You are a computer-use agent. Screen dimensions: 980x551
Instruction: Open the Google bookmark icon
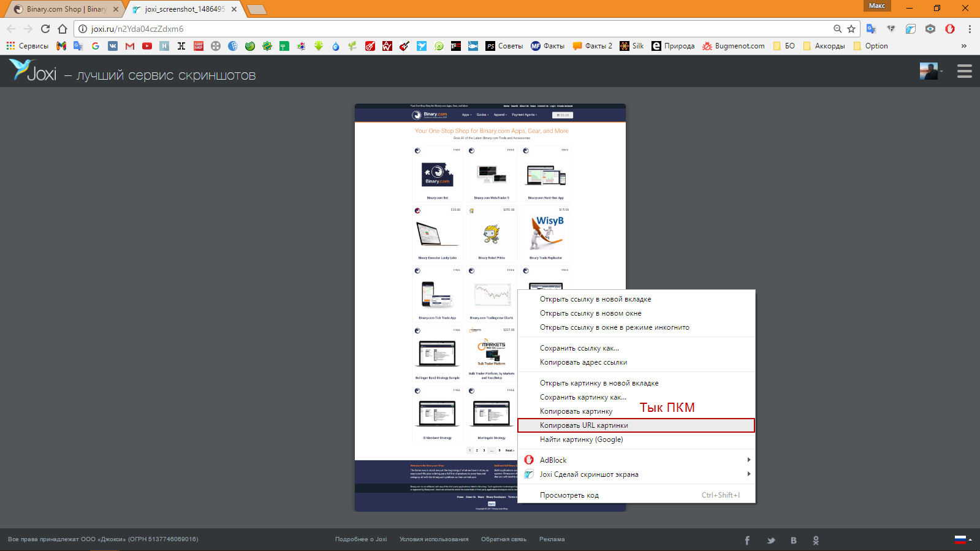[96, 46]
